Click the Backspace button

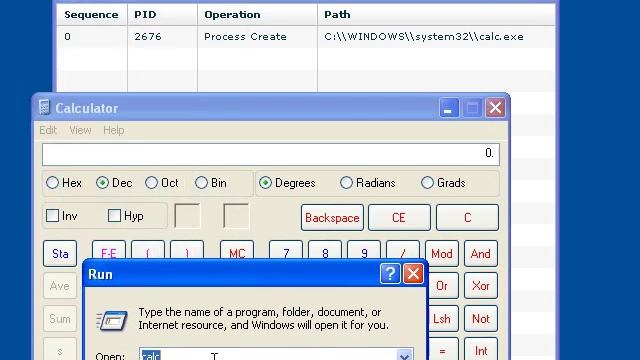tap(332, 218)
